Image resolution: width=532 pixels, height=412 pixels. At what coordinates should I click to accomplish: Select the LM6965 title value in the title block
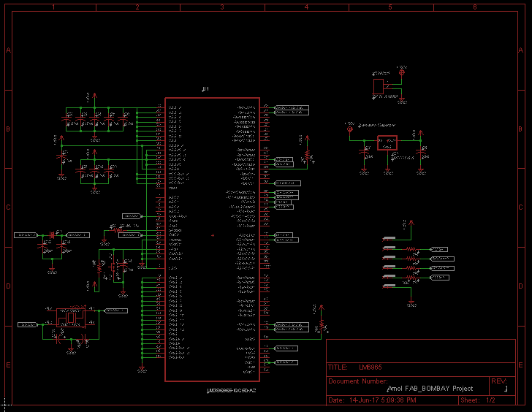(x=370, y=367)
